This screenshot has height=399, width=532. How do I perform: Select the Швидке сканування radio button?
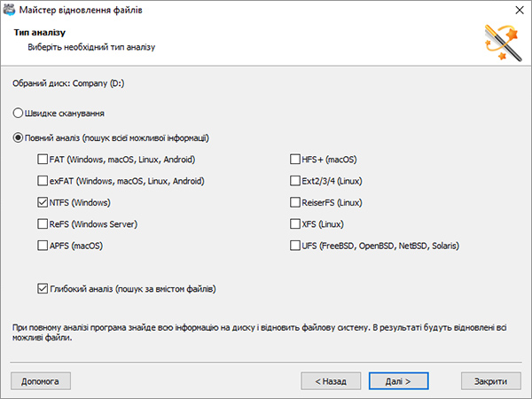[18, 113]
